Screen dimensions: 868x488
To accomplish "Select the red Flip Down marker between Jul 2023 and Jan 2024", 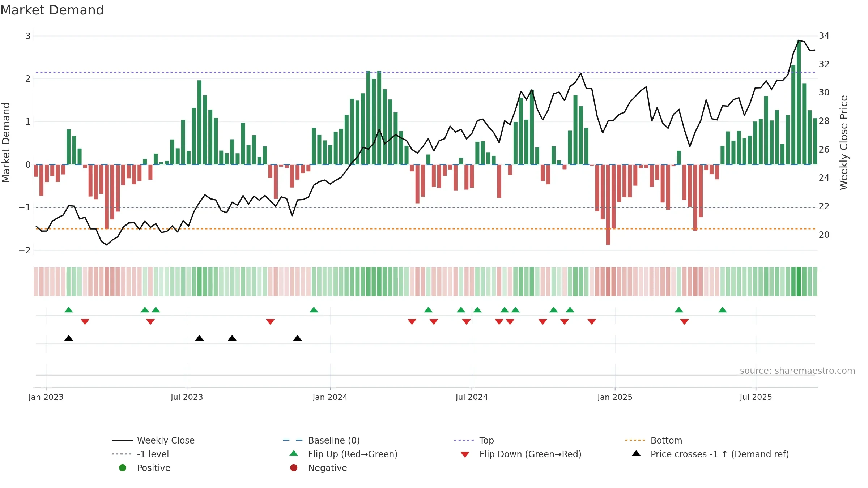I will [270, 322].
